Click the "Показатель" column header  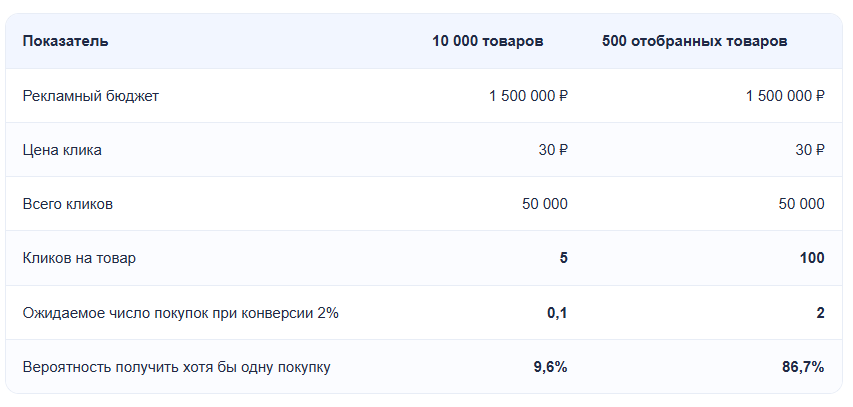(65, 41)
